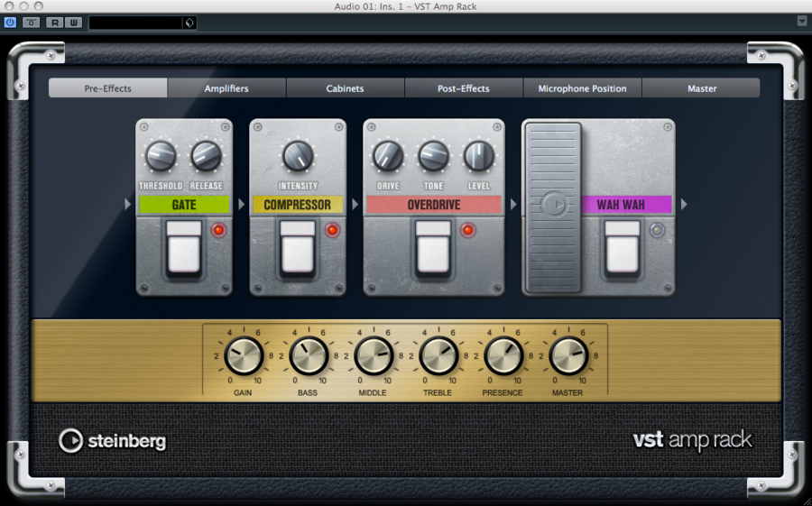Click the bypass effect button in toolbar
This screenshot has height=506, width=812.
click(x=31, y=23)
